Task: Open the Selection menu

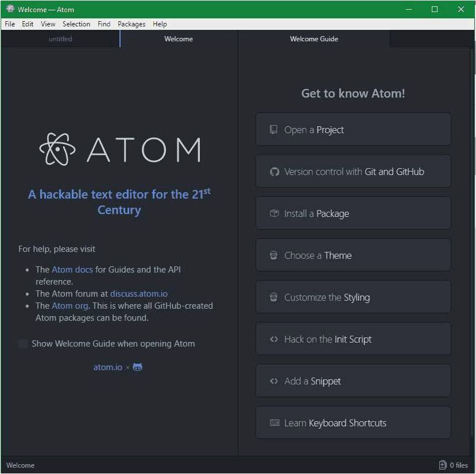Action: 76,24
